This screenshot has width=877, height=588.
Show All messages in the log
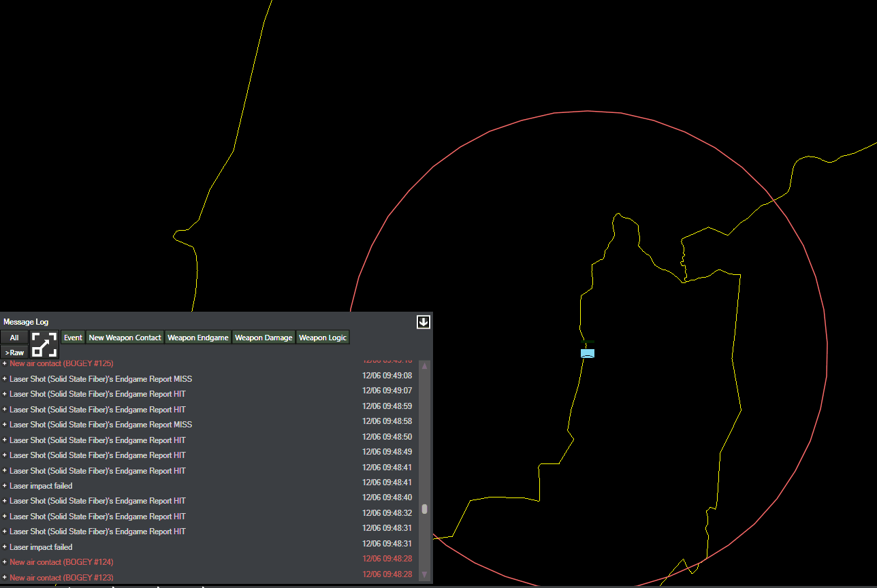[x=14, y=338]
